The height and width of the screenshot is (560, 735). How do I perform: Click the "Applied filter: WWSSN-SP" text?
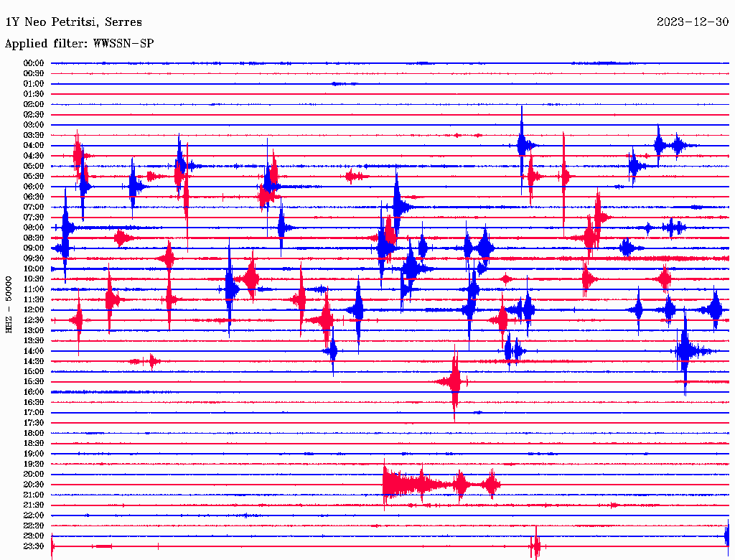coord(79,44)
